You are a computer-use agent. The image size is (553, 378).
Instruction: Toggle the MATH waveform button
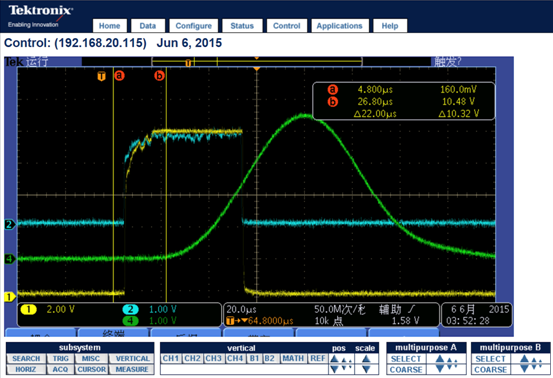(x=293, y=359)
